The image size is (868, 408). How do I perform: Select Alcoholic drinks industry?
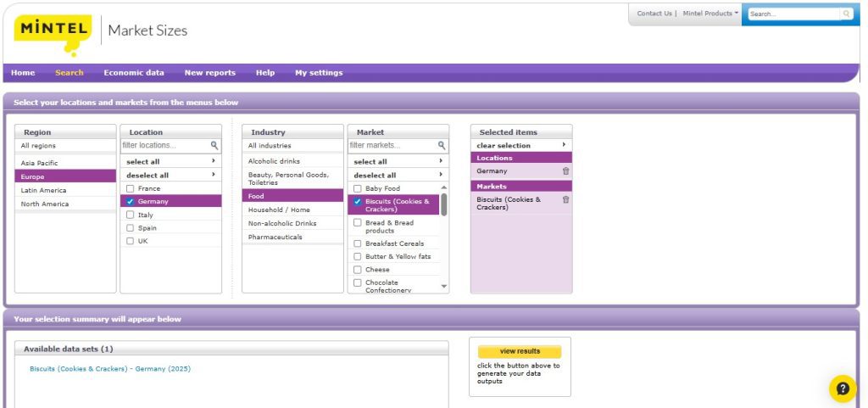pyautogui.click(x=292, y=161)
